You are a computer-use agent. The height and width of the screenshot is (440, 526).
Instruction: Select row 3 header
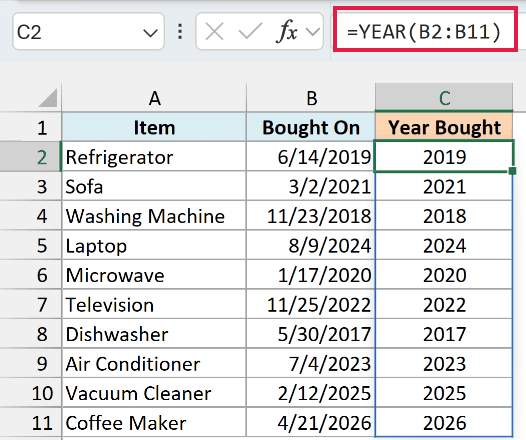coord(31,186)
